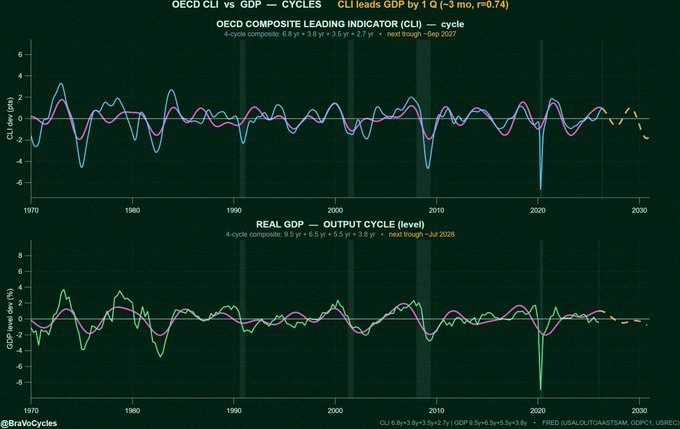Click the 2020 tick on the GDP chart axis

pos(538,410)
